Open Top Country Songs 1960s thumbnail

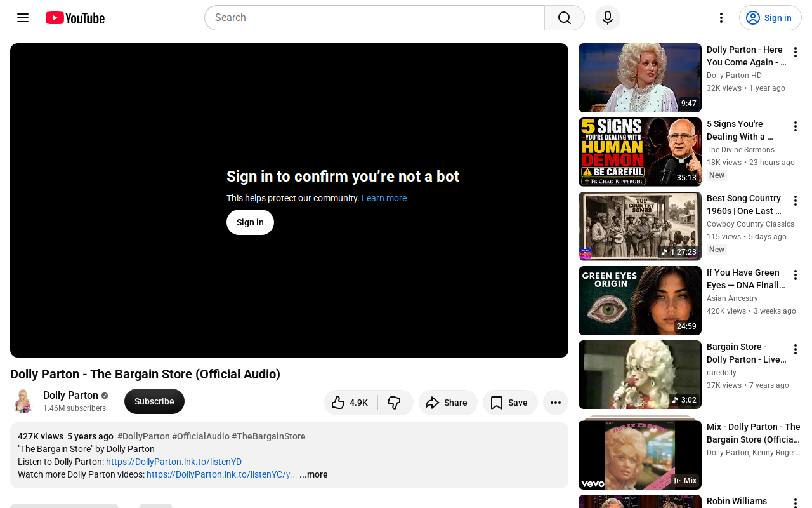[640, 226]
